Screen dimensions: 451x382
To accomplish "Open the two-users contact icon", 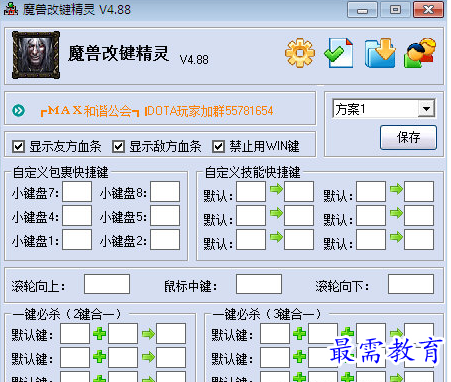I will tap(420, 53).
